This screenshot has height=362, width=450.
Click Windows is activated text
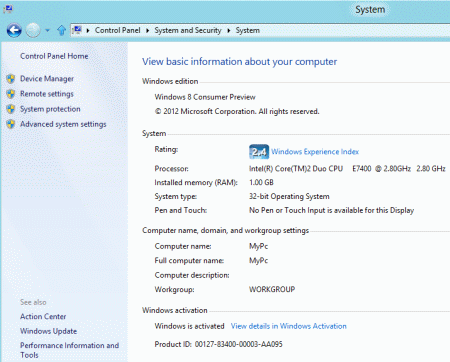pyautogui.click(x=189, y=326)
